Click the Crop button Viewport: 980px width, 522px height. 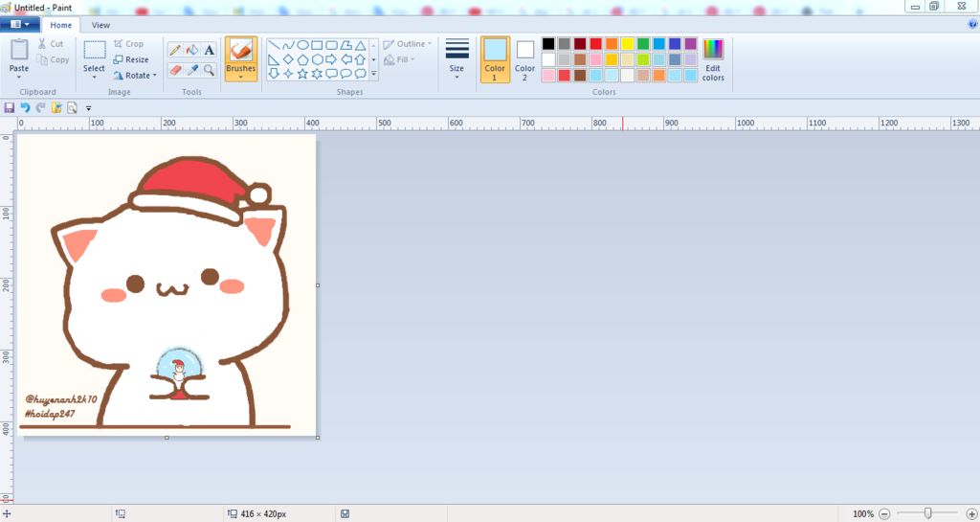[129, 44]
